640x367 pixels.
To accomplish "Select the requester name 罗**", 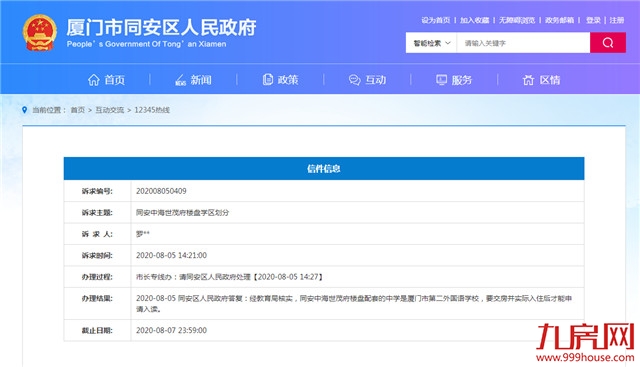I will (143, 234).
